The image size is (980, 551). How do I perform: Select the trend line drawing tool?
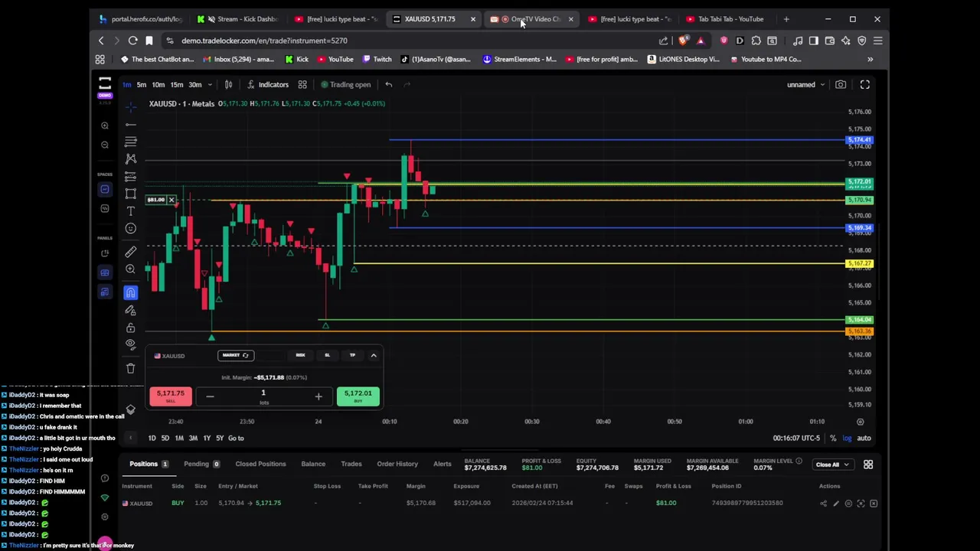coord(131,124)
